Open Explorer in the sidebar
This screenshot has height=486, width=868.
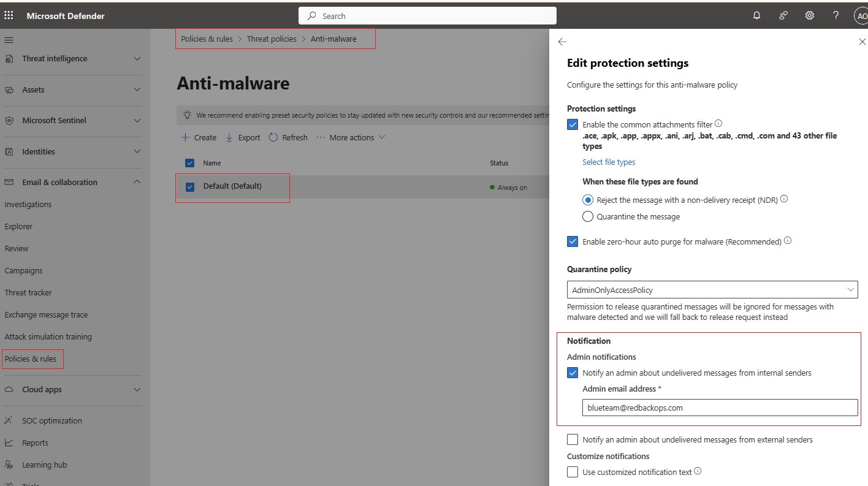coord(18,227)
